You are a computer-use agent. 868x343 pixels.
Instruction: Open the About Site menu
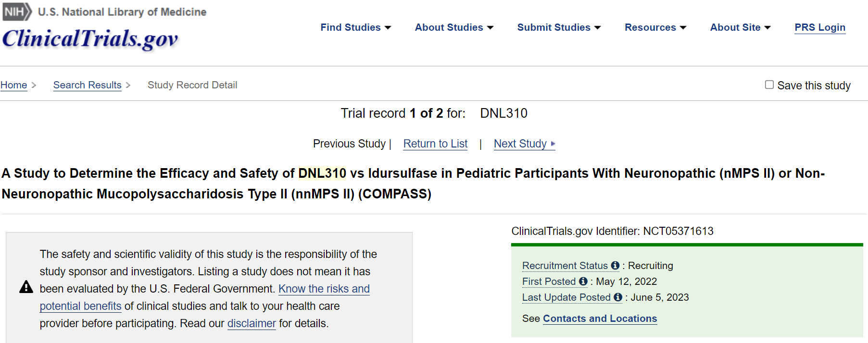(740, 27)
